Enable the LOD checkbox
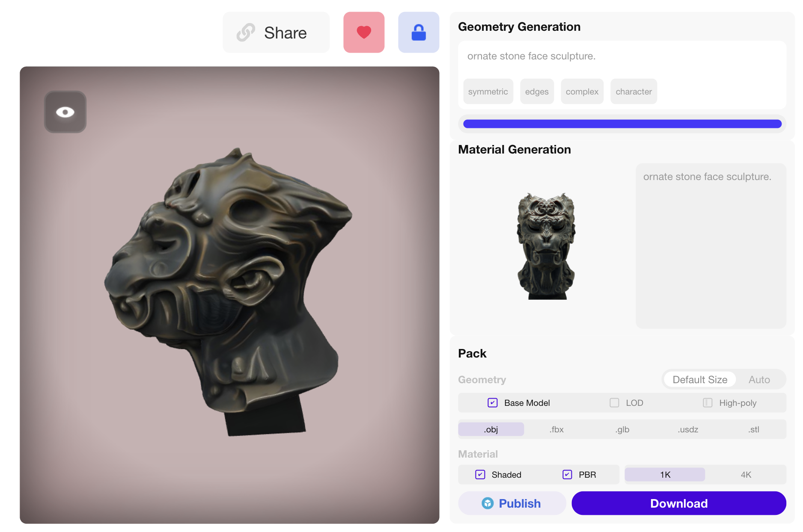This screenshot has height=532, width=803. [614, 403]
